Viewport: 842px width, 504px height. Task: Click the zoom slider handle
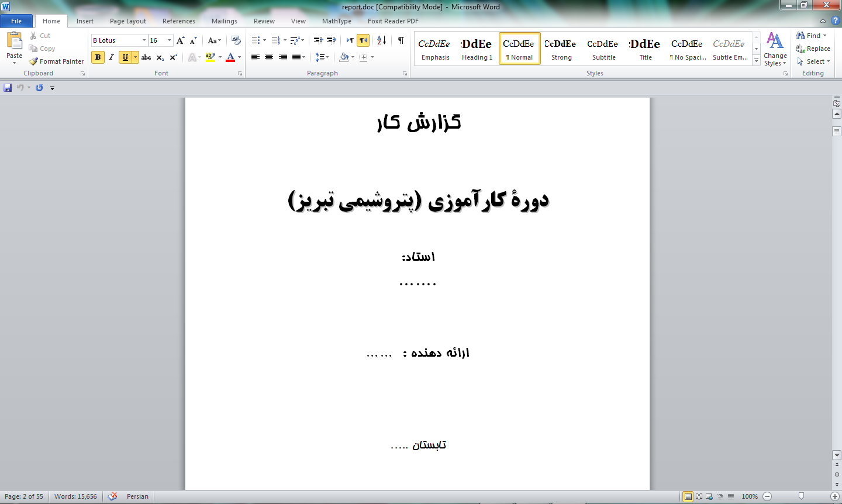point(801,496)
